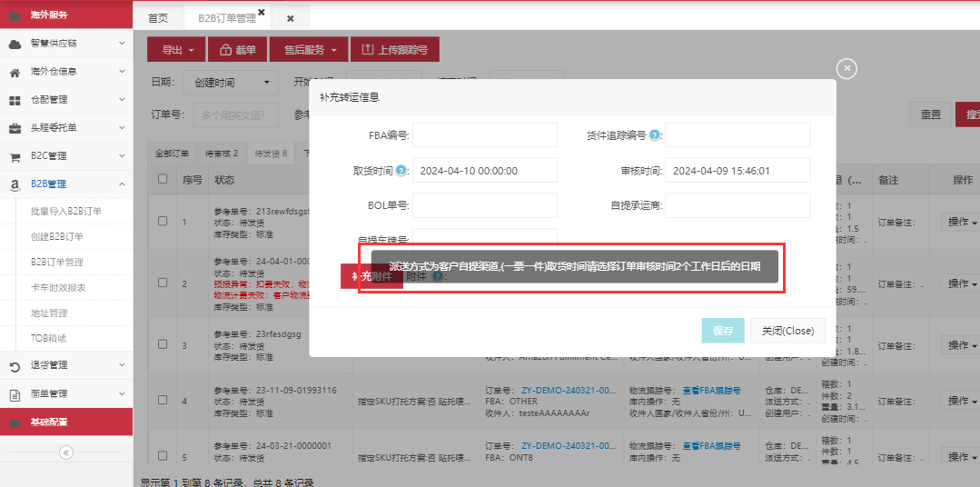The image size is (980, 487).
Task: Click into the 自提承运商 input field
Action: click(737, 205)
